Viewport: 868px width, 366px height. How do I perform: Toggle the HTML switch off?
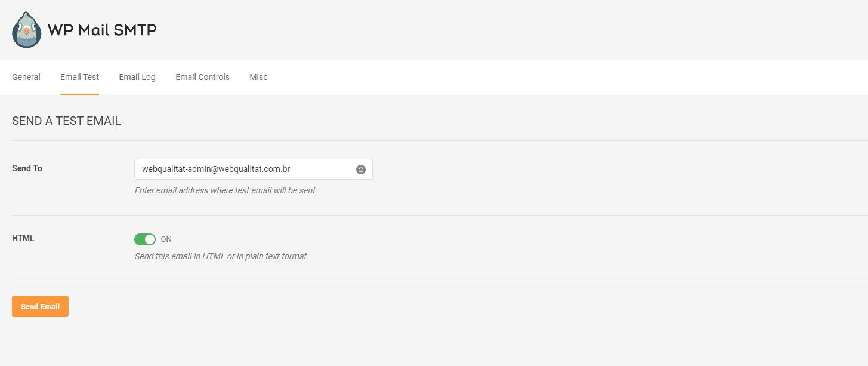(145, 239)
